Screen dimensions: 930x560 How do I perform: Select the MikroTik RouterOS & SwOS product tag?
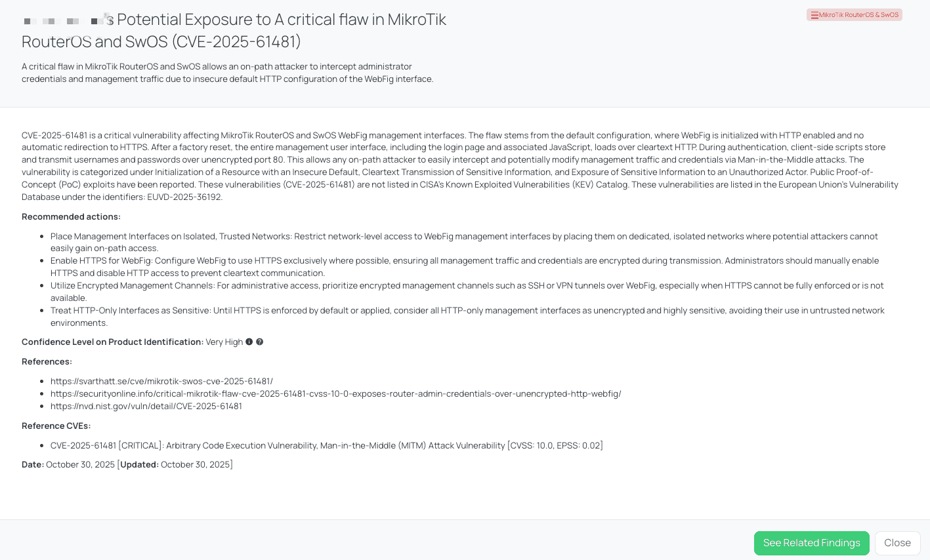coord(854,14)
